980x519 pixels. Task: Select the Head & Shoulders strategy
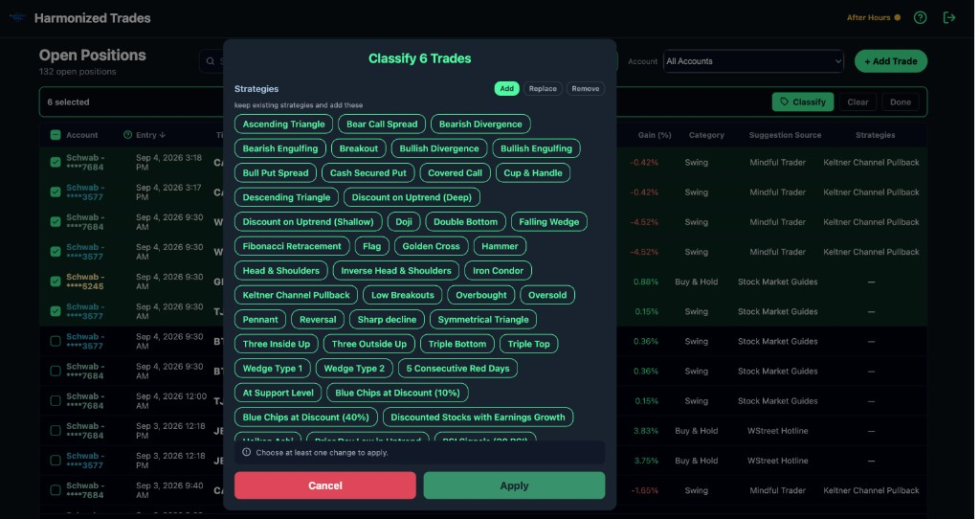click(280, 270)
